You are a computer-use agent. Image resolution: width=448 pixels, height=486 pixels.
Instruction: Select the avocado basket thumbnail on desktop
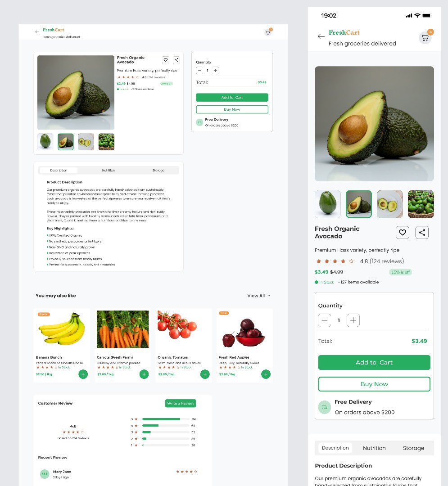pyautogui.click(x=106, y=142)
